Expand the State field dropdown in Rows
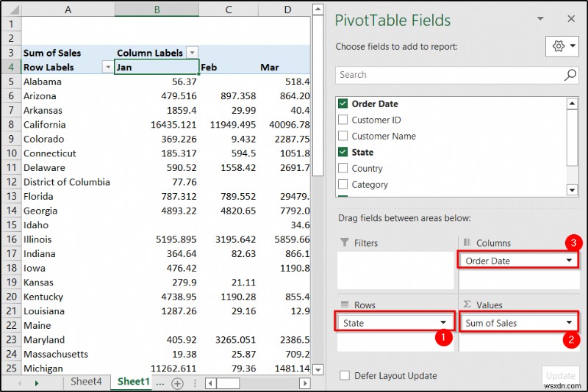The image size is (588, 392). 443,323
